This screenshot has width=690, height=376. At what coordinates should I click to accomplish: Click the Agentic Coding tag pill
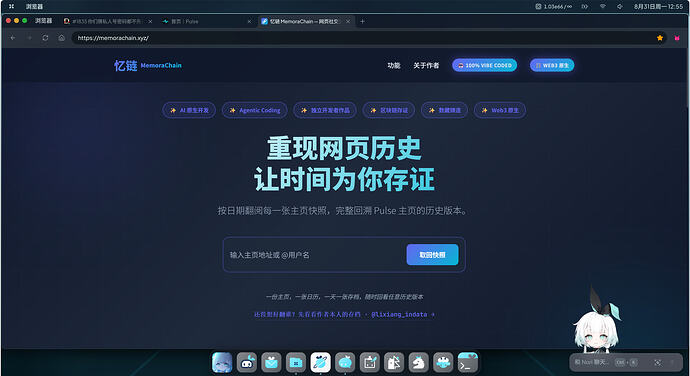click(254, 110)
